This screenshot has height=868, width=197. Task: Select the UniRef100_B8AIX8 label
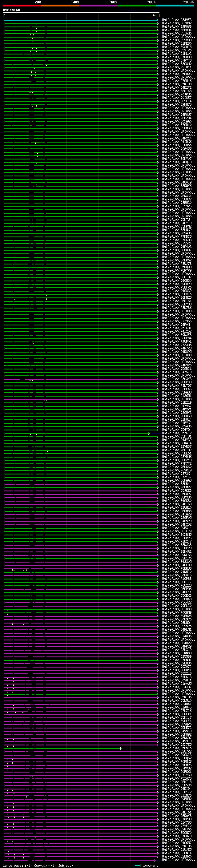(176, 91)
